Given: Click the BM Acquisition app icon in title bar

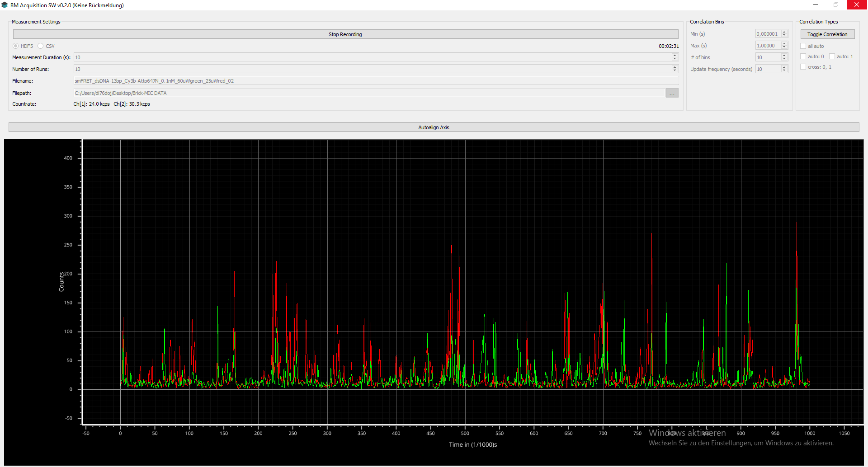Looking at the screenshot, I should coord(5,5).
